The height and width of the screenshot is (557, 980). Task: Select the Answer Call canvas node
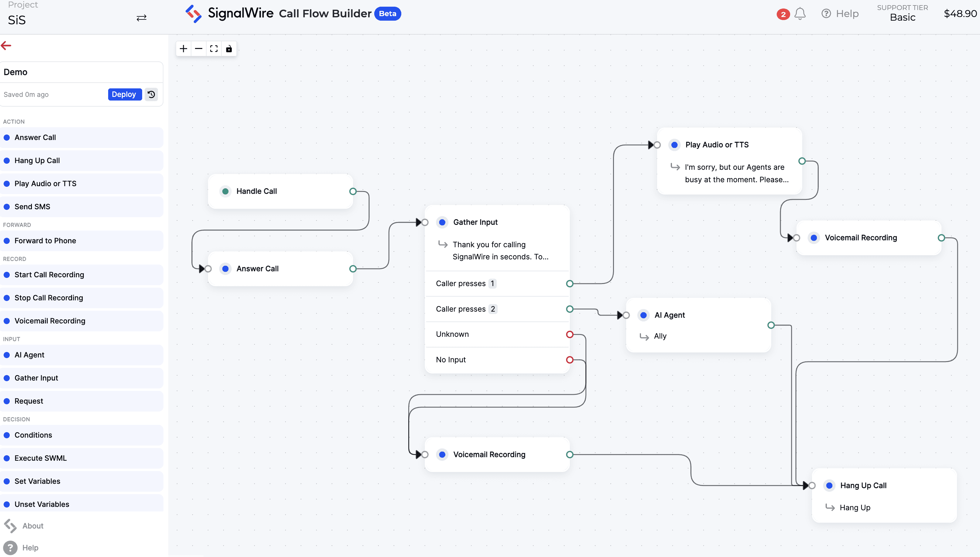point(280,268)
